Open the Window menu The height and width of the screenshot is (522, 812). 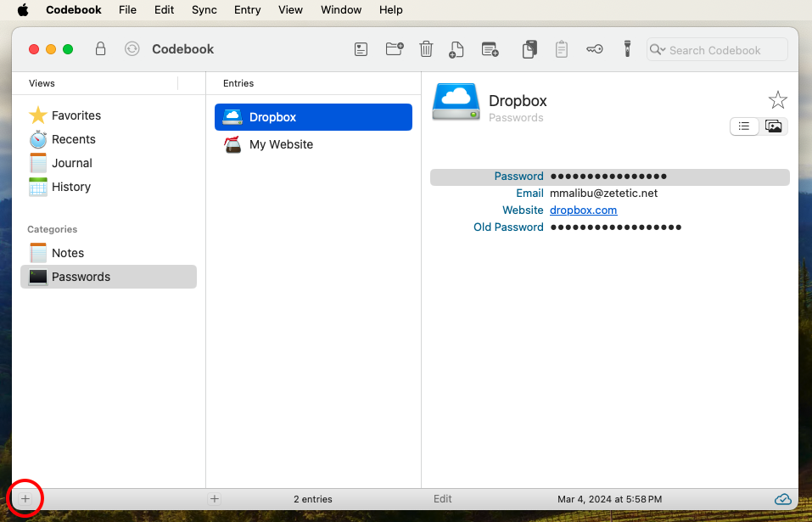(x=341, y=10)
